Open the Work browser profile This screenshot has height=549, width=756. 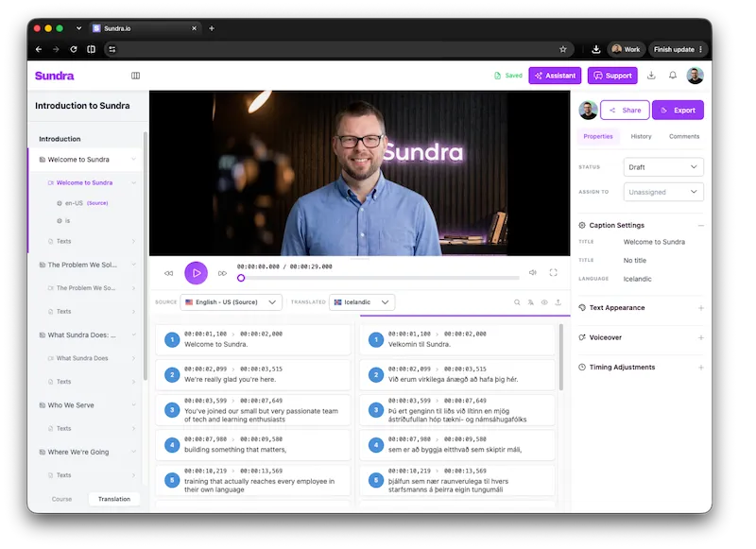pyautogui.click(x=626, y=49)
